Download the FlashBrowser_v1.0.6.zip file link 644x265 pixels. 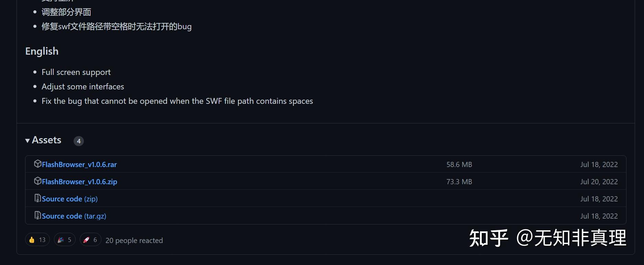click(x=79, y=182)
